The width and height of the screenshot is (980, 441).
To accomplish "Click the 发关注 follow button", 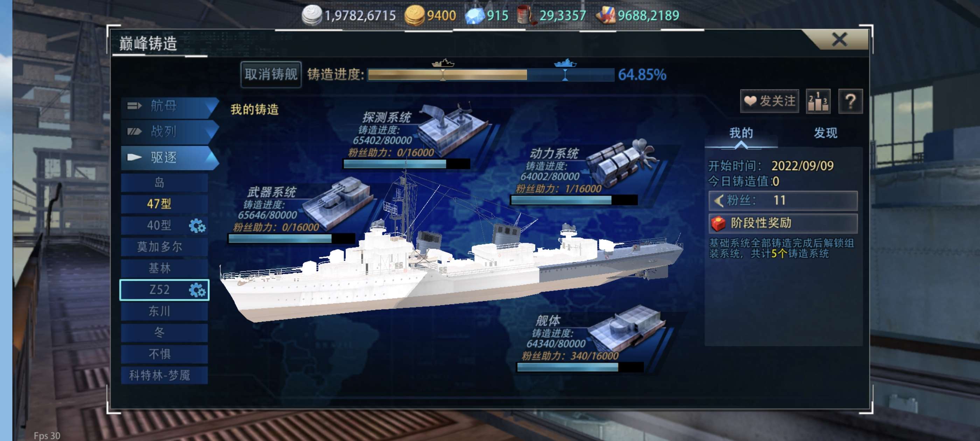I will click(769, 101).
